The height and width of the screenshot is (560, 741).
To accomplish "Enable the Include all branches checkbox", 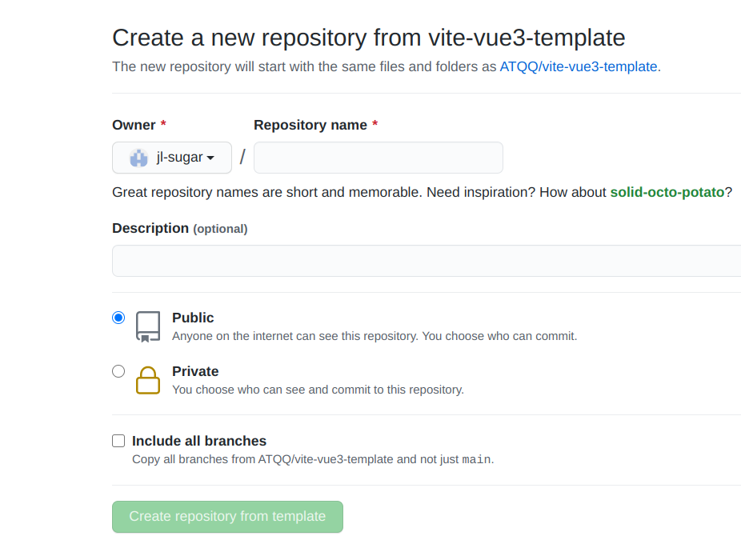I will click(x=118, y=441).
